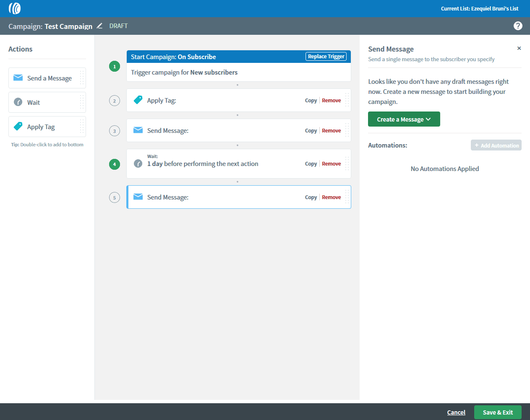Open the help question mark icon
530x420 pixels.
(x=518, y=26)
